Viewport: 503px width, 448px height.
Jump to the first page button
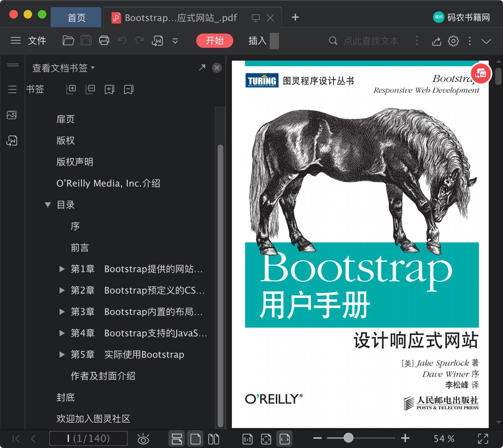pyautogui.click(x=16, y=438)
